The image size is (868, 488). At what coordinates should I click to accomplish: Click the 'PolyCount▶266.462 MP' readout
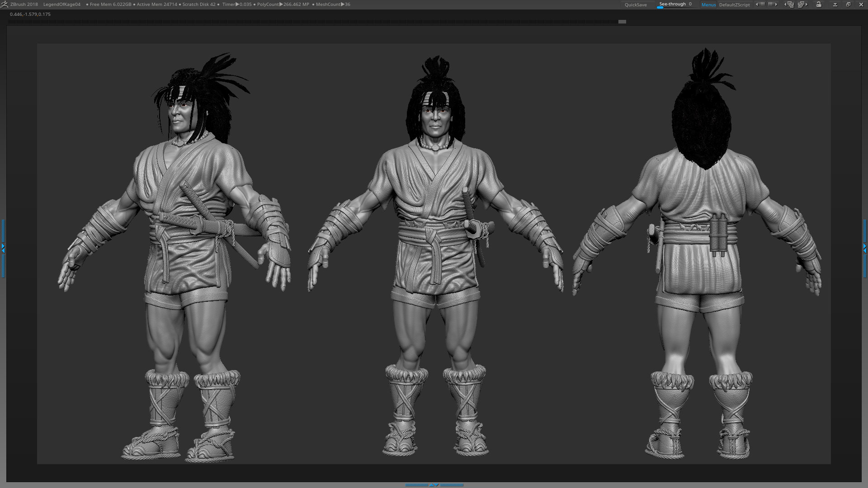tap(283, 5)
